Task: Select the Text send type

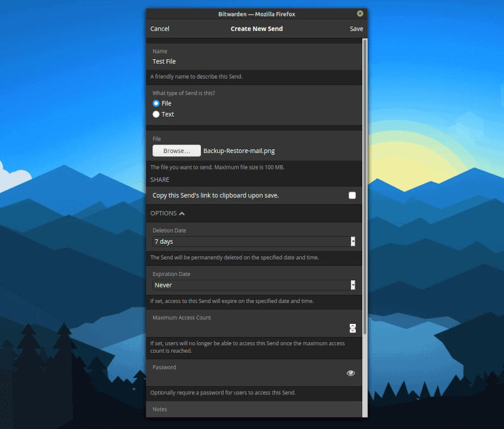Action: click(x=156, y=115)
